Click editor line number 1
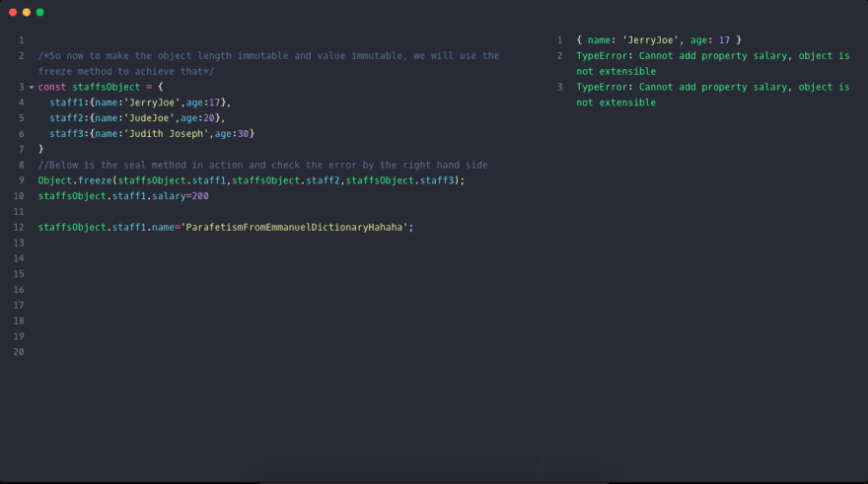 click(21, 40)
